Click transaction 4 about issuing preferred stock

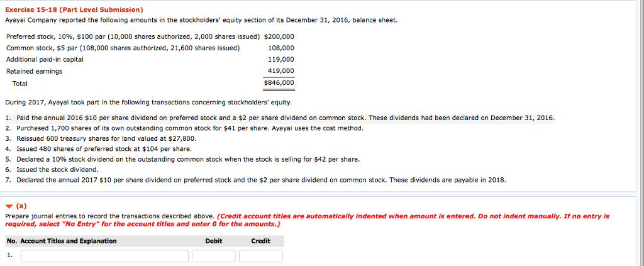coord(102,149)
